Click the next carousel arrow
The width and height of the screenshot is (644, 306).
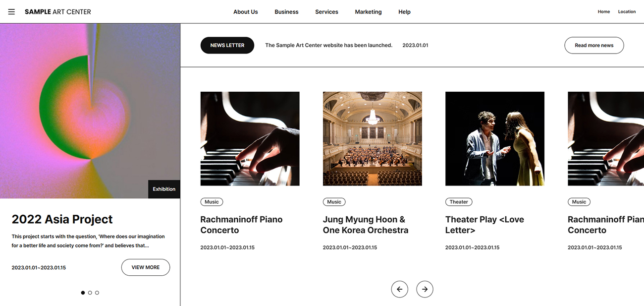[x=425, y=289]
